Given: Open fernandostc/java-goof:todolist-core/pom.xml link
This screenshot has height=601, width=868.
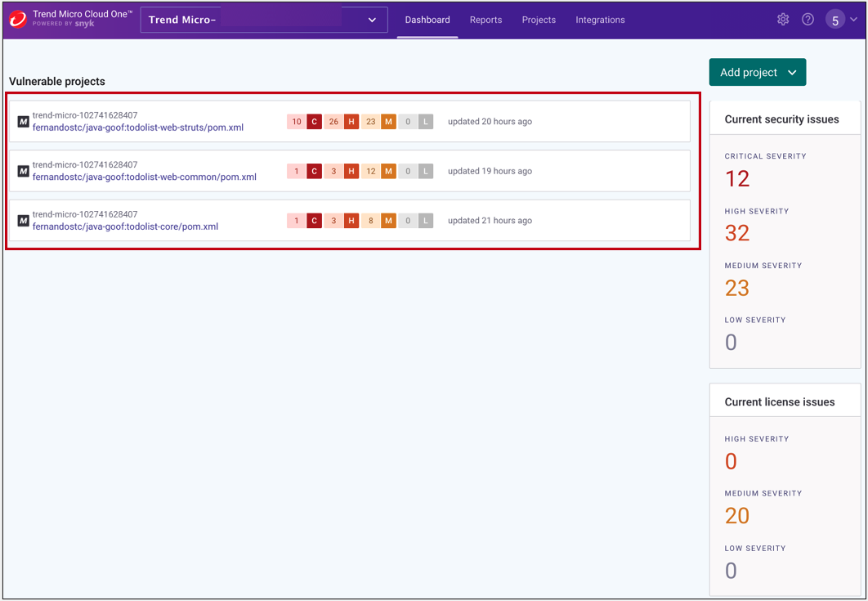Looking at the screenshot, I should coord(125,226).
